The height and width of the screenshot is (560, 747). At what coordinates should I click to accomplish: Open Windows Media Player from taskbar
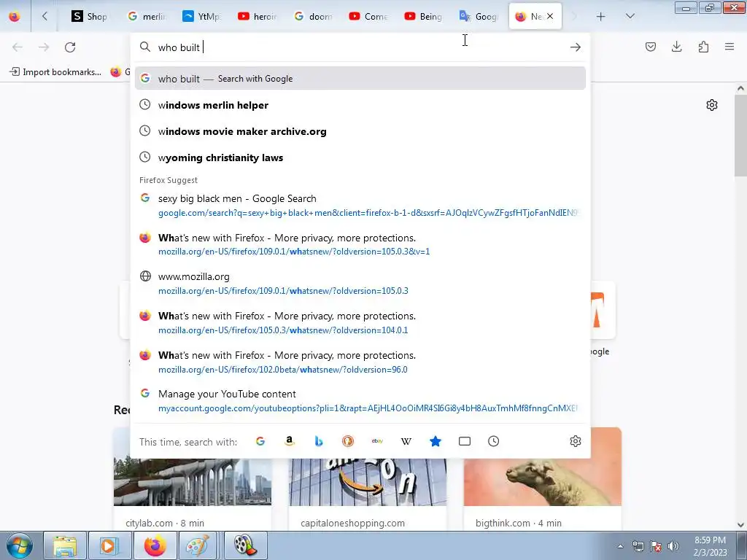[110, 545]
